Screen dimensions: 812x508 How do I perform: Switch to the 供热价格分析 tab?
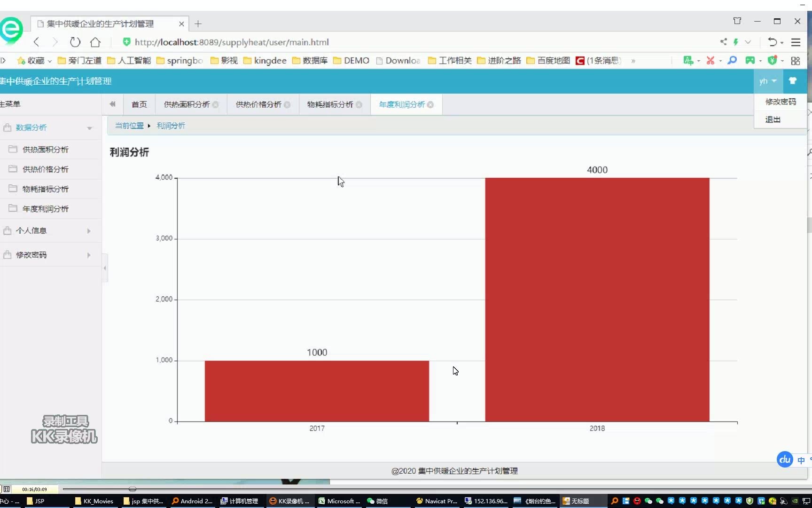click(x=258, y=104)
